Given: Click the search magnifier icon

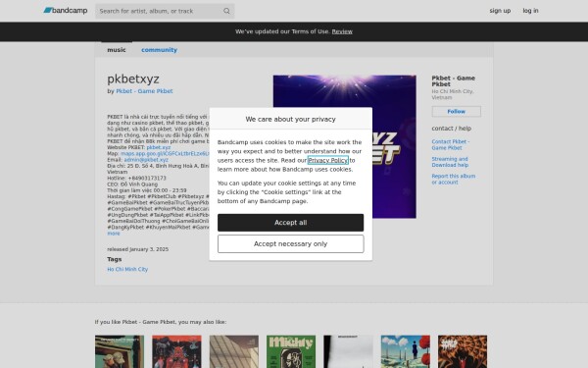Looking at the screenshot, I should [x=226, y=11].
